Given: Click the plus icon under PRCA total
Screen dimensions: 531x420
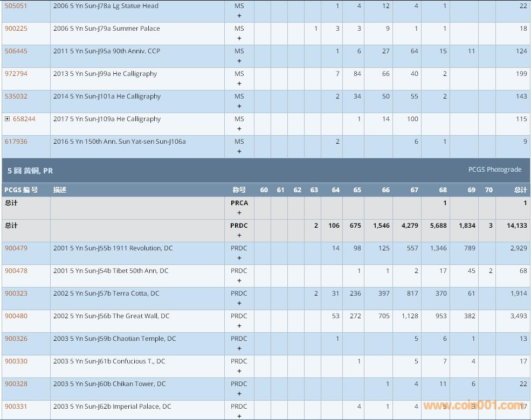Looking at the screenshot, I should point(239,213).
